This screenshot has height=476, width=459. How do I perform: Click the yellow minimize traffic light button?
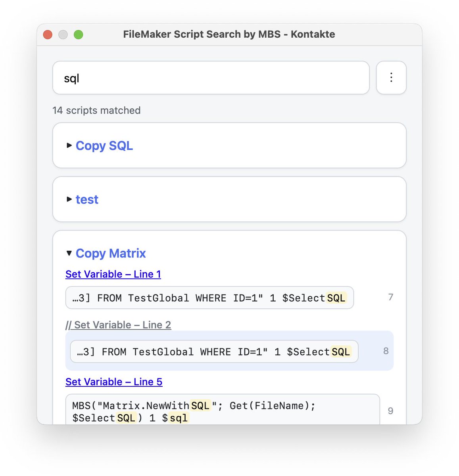[x=63, y=35]
